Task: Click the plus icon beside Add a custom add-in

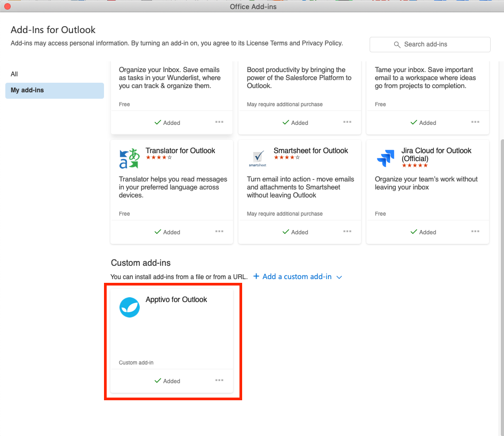Action: tap(256, 276)
